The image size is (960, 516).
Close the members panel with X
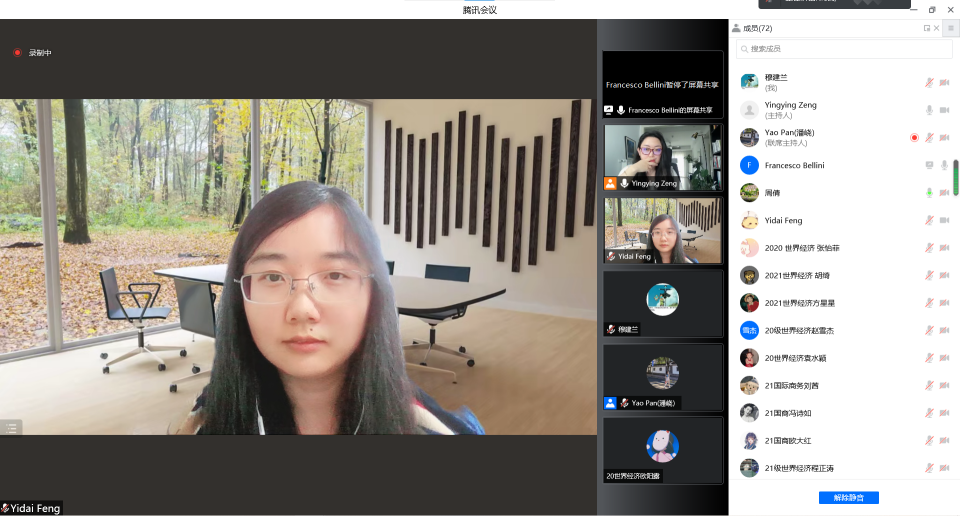coord(937,28)
